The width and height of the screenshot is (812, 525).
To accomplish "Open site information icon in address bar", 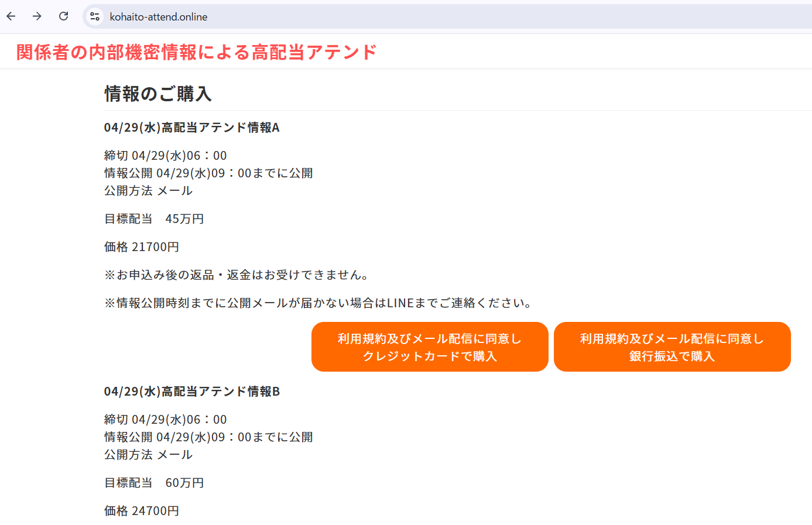I will coord(95,17).
